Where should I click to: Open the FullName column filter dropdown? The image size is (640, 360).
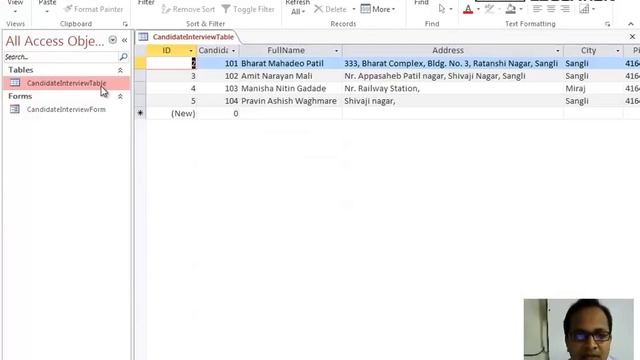336,51
